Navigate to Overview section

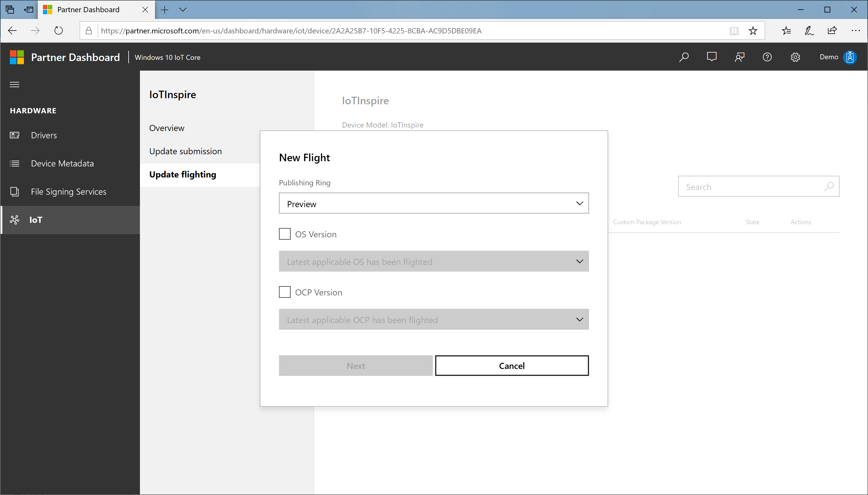point(166,128)
